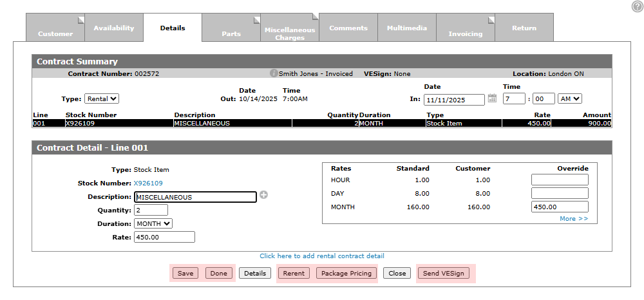Open the In date calendar picker
Screen dimensions: 644x300
click(492, 98)
